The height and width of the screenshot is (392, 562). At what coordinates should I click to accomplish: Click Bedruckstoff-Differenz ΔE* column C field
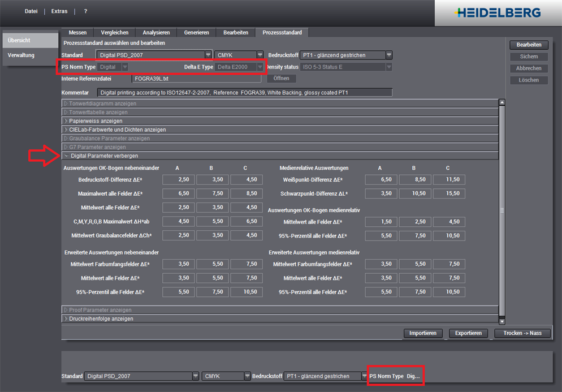pyautogui.click(x=247, y=179)
